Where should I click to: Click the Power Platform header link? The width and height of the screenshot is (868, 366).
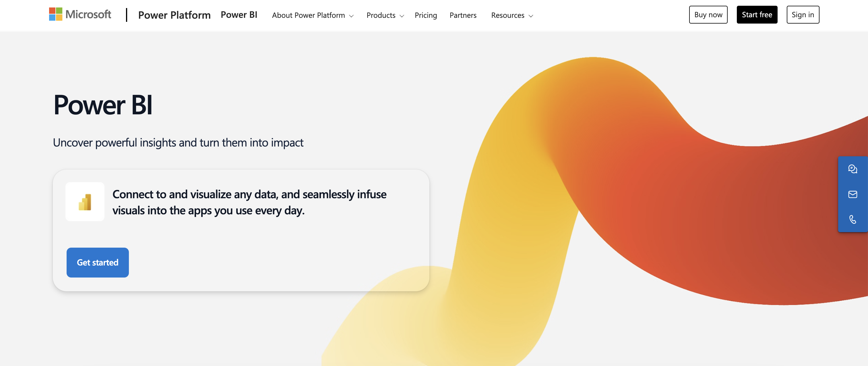point(174,15)
